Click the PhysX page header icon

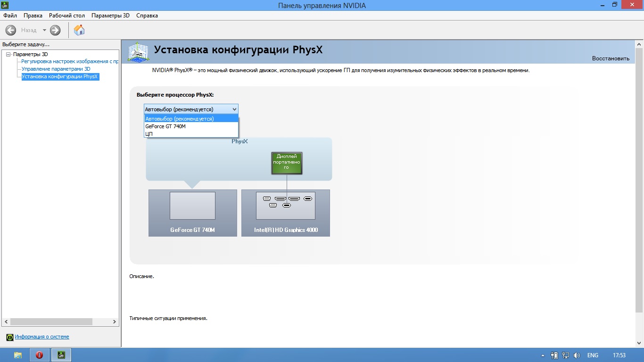(139, 52)
